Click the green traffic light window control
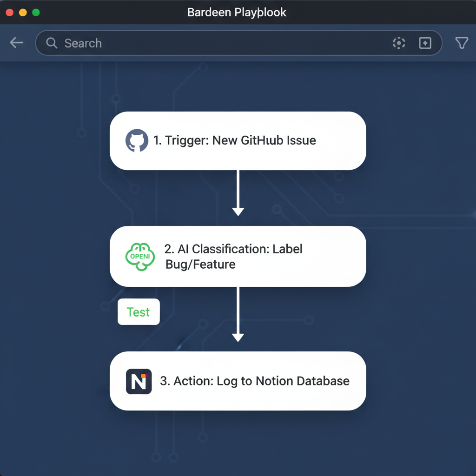The height and width of the screenshot is (476, 476). (35, 13)
